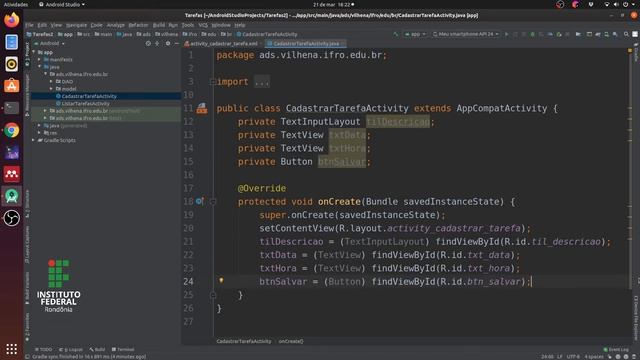Switch to CadastrarTarefaActivity.java tab

click(306, 43)
